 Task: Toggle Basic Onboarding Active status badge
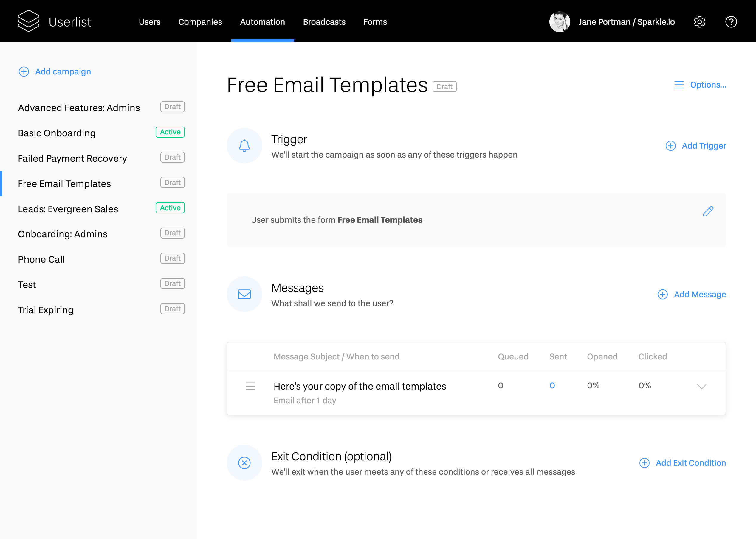point(170,133)
